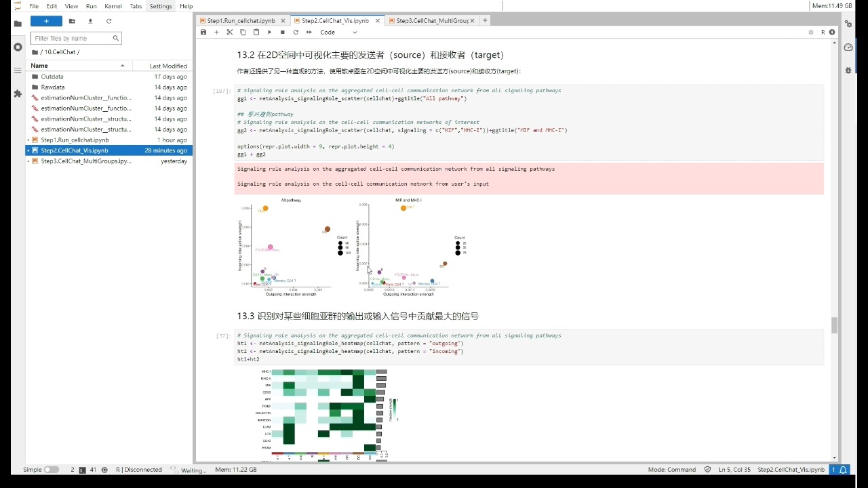Refresh the file browser list
The height and width of the screenshot is (488, 868).
click(x=108, y=21)
